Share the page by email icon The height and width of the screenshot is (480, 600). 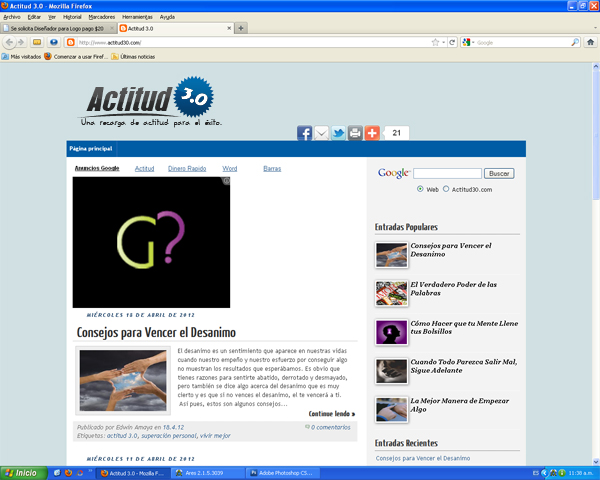coord(321,133)
